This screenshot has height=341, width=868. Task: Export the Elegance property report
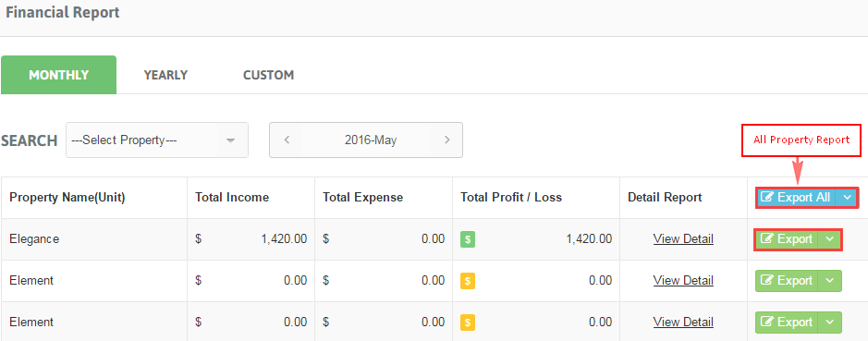787,239
